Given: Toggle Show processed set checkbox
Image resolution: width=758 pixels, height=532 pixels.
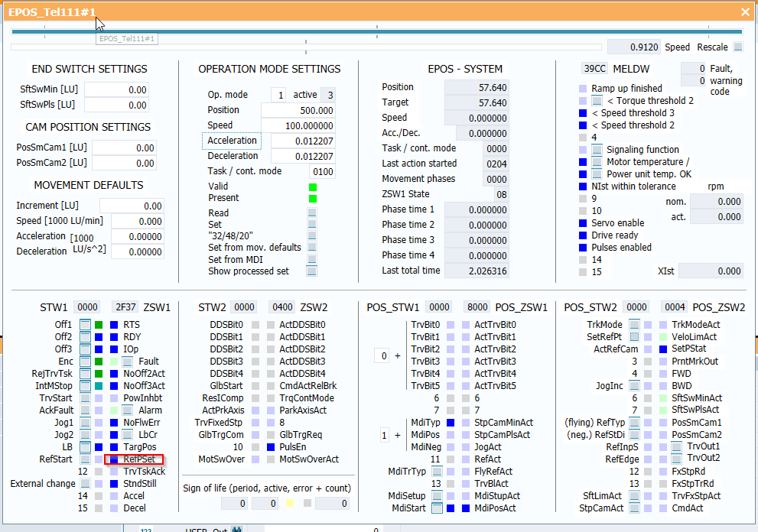Looking at the screenshot, I should tap(312, 271).
